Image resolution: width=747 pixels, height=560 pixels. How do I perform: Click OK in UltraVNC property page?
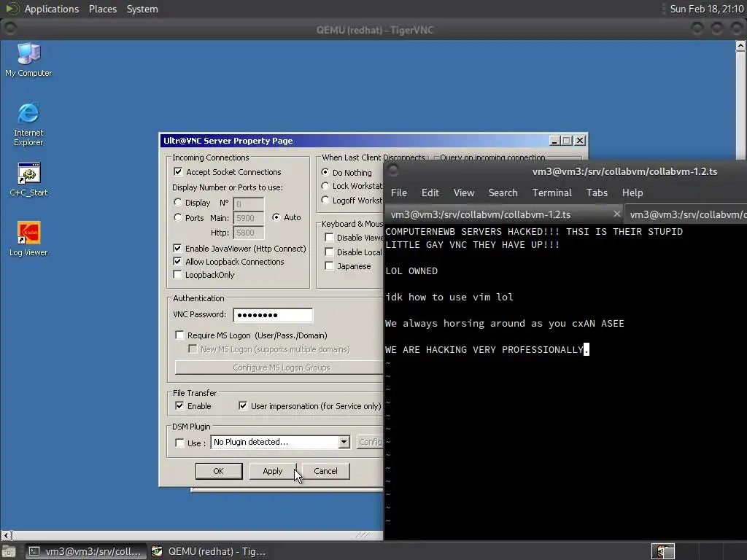tap(219, 471)
